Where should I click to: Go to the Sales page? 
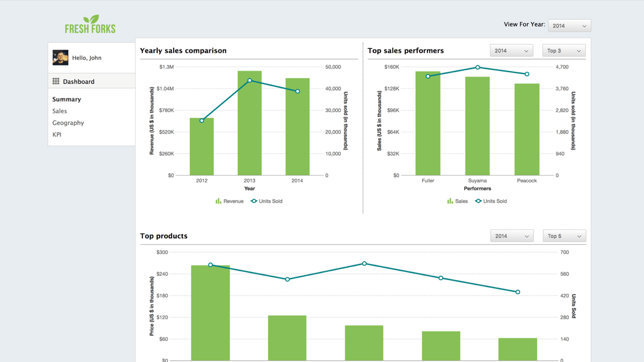(60, 111)
